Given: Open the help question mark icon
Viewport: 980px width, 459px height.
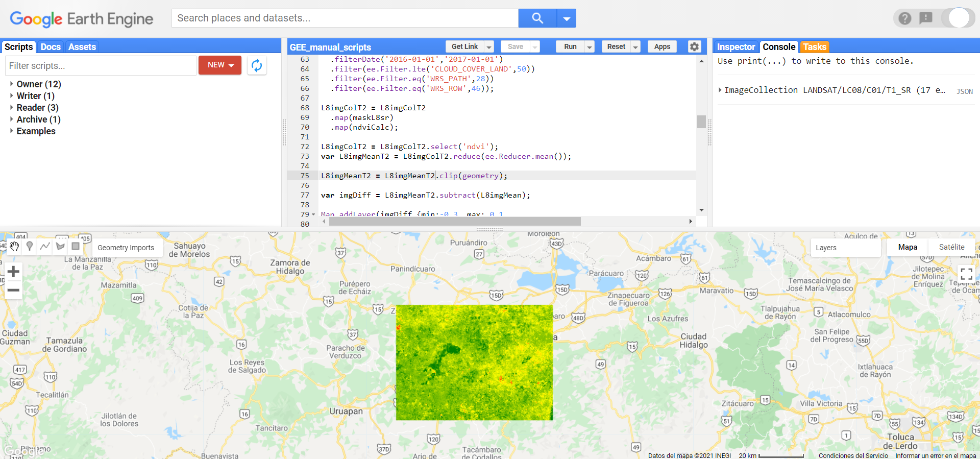Looking at the screenshot, I should tap(905, 18).
